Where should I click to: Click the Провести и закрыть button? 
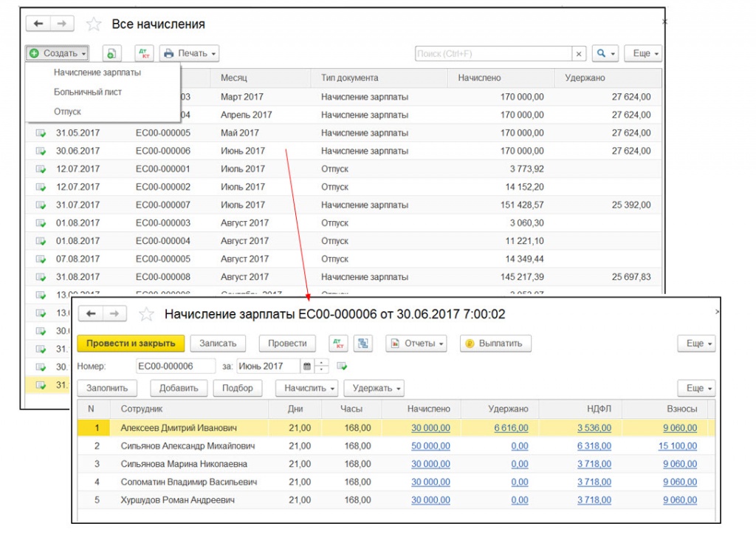click(x=131, y=344)
